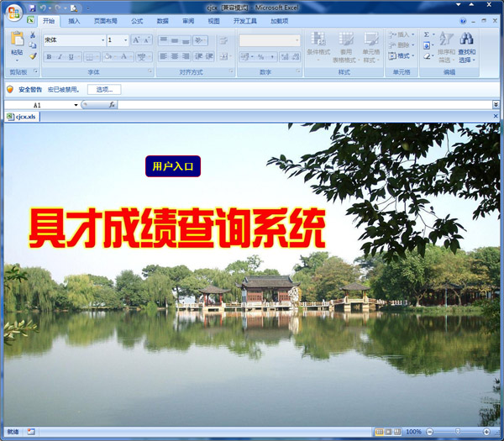Toggle Bold formatting
504x441 pixels.
pyautogui.click(x=49, y=56)
